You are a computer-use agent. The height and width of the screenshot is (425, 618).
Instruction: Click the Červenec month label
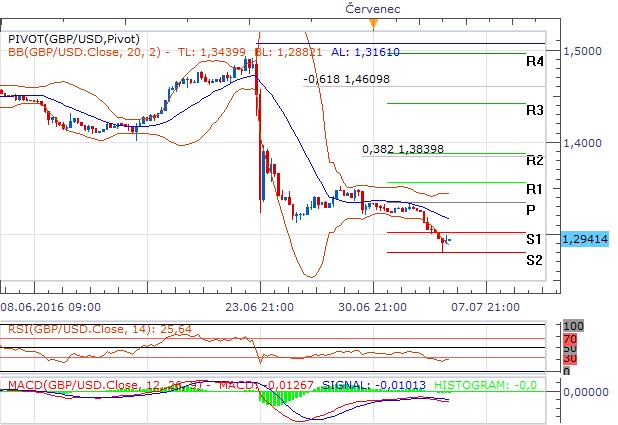[x=373, y=9]
